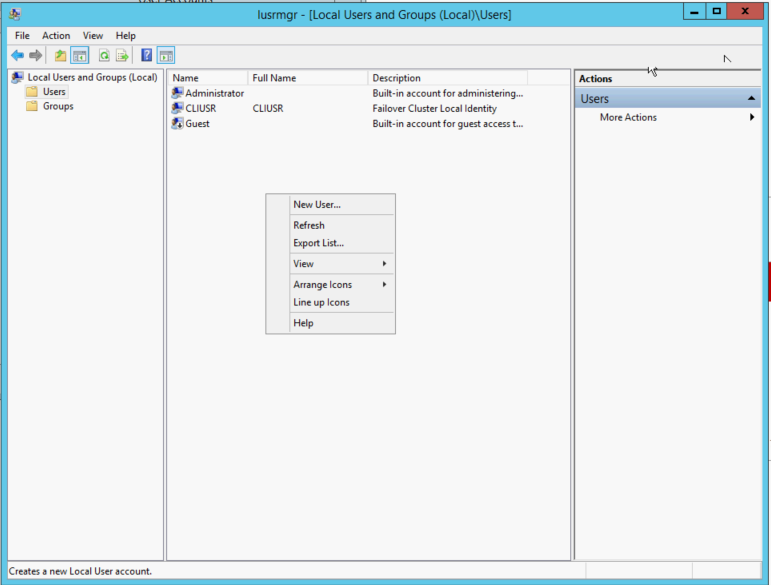771x585 pixels.
Task: Click lusrmgr icon in title bar
Action: [x=14, y=14]
